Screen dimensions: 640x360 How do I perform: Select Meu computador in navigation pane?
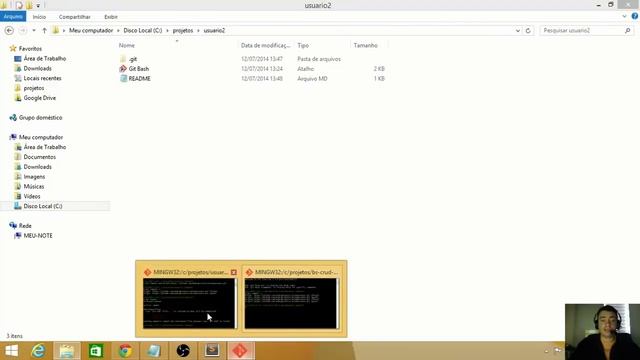(41, 137)
